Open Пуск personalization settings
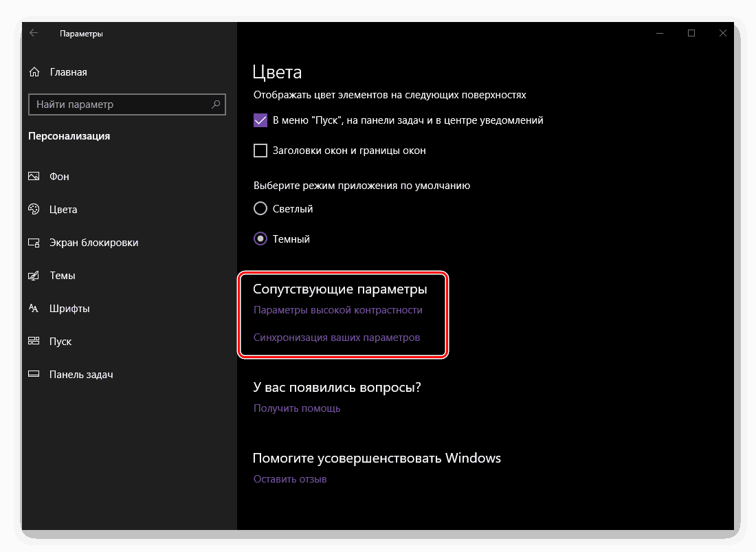This screenshot has height=552, width=756. pyautogui.click(x=60, y=342)
